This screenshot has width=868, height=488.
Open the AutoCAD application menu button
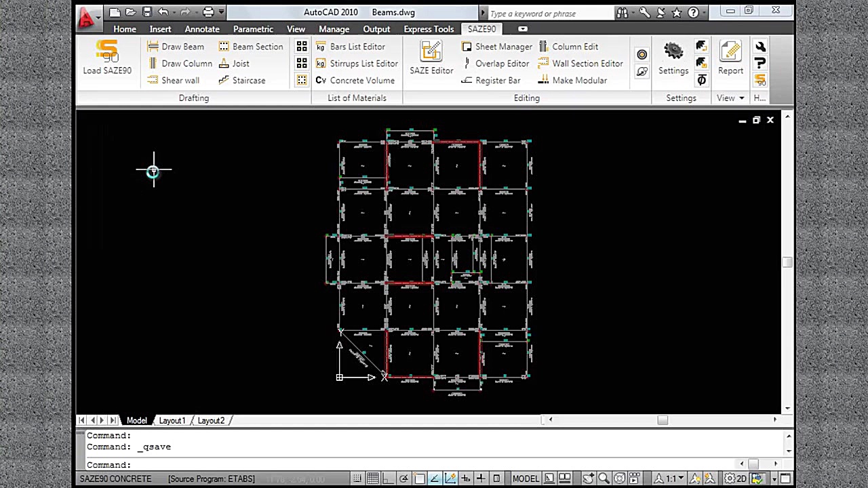coord(87,17)
